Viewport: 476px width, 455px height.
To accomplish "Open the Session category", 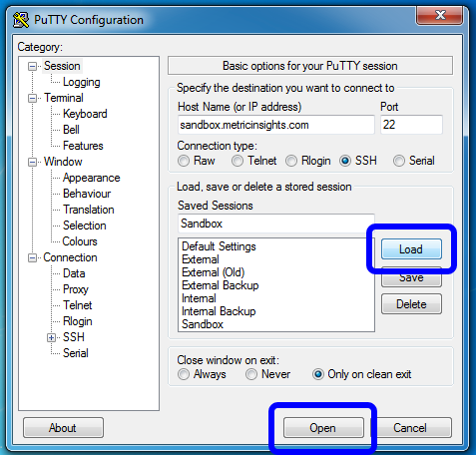I will [x=62, y=66].
